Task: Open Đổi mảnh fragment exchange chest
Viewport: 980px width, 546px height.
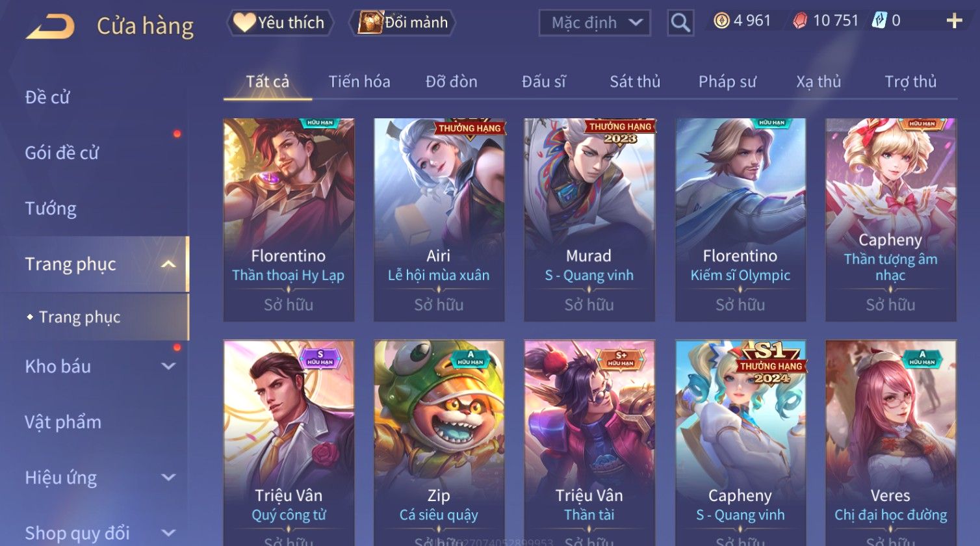Action: tap(403, 23)
